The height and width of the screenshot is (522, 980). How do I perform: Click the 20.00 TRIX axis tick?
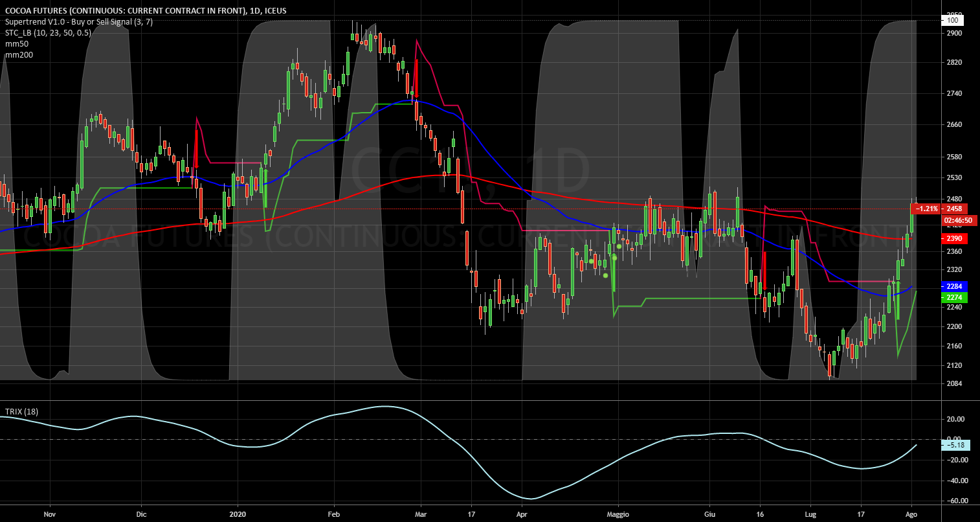pos(955,419)
